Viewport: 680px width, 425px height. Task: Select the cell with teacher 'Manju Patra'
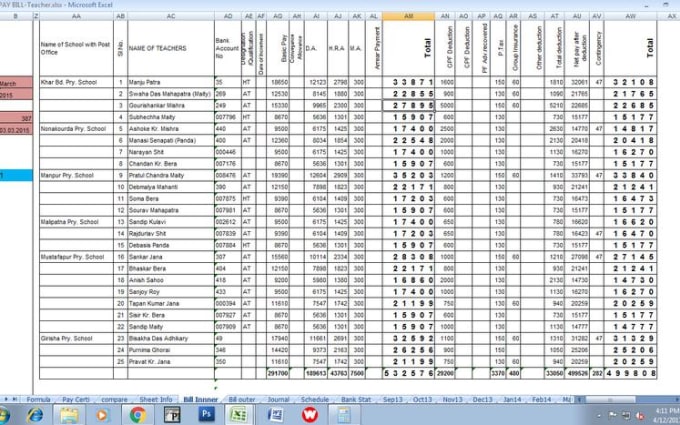pos(171,82)
